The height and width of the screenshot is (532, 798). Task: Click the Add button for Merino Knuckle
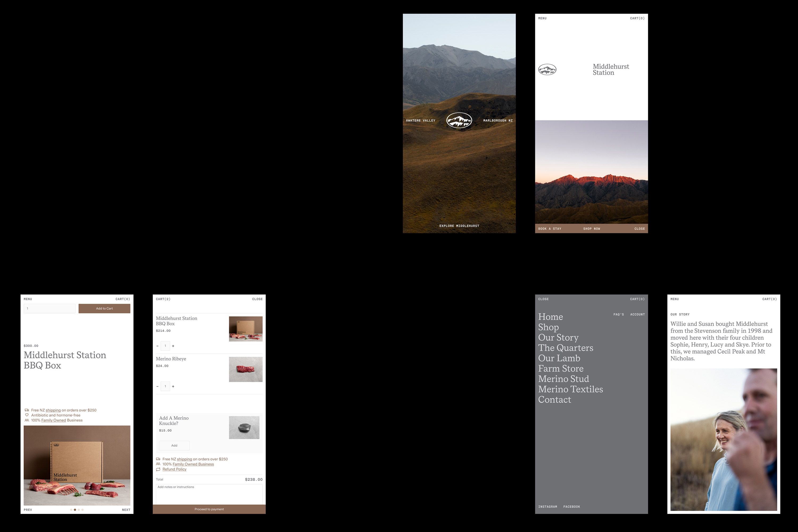[x=174, y=446]
